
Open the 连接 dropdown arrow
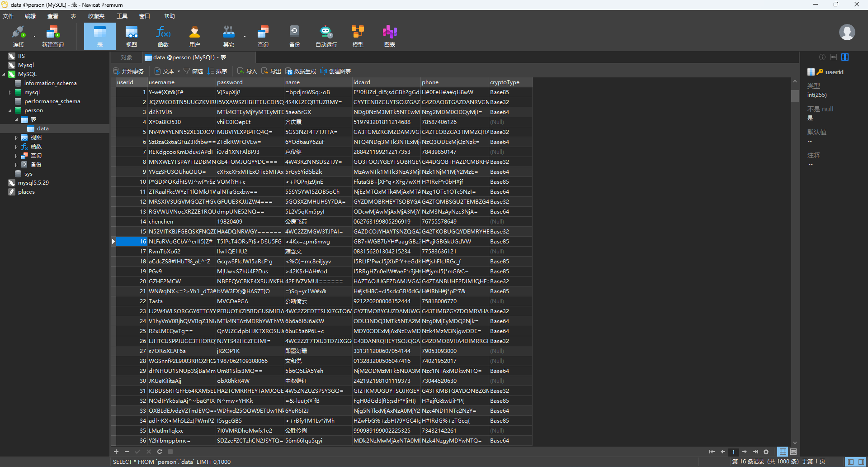click(x=34, y=36)
